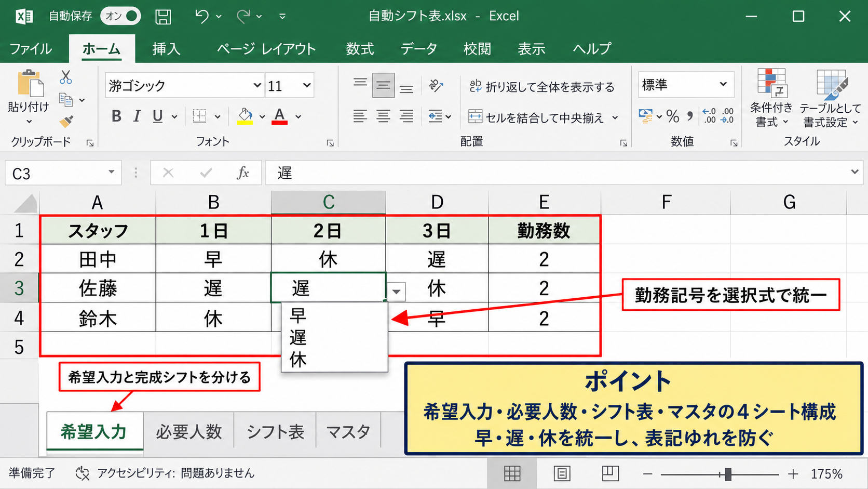Open the font size dropdown
The image size is (868, 489).
(307, 85)
